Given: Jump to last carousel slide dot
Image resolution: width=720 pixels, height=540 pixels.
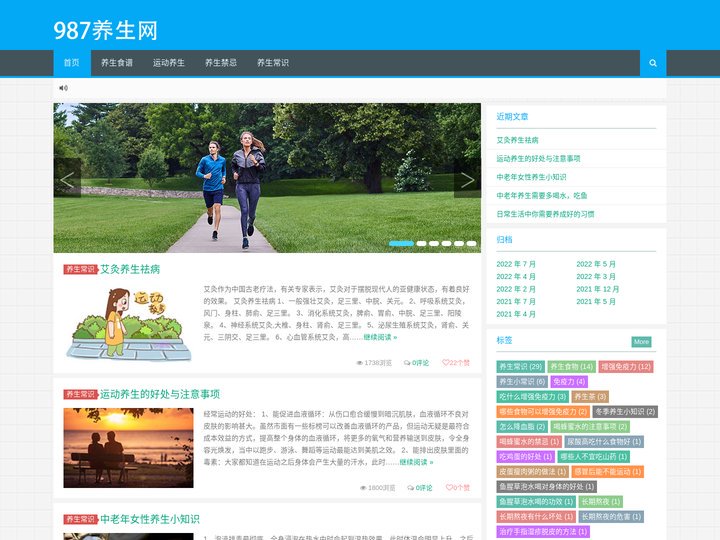Looking at the screenshot, I should tap(472, 243).
